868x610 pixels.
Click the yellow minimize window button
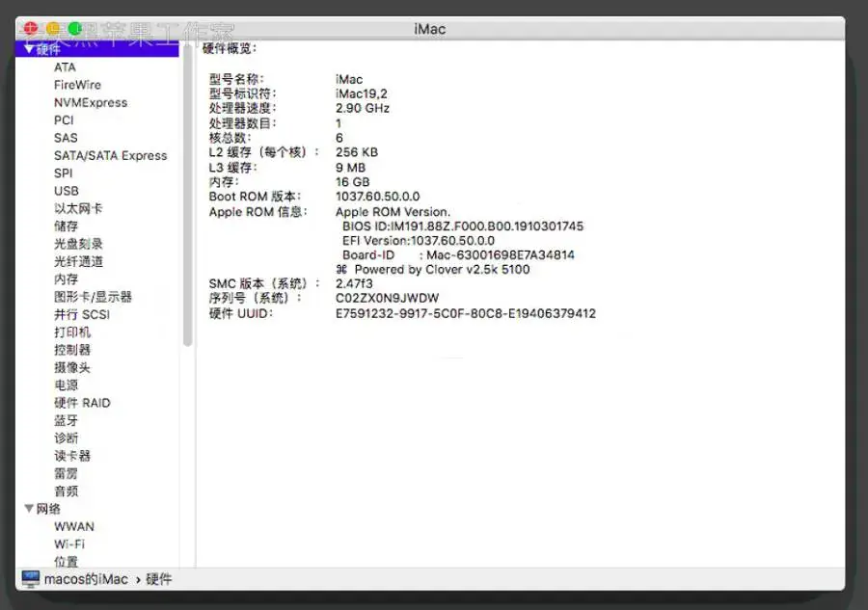pyautogui.click(x=53, y=28)
